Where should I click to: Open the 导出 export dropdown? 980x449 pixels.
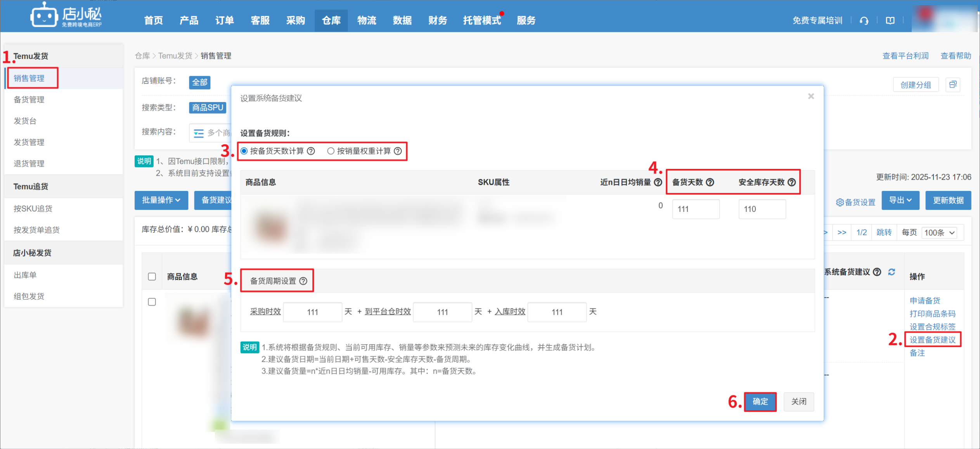click(900, 200)
